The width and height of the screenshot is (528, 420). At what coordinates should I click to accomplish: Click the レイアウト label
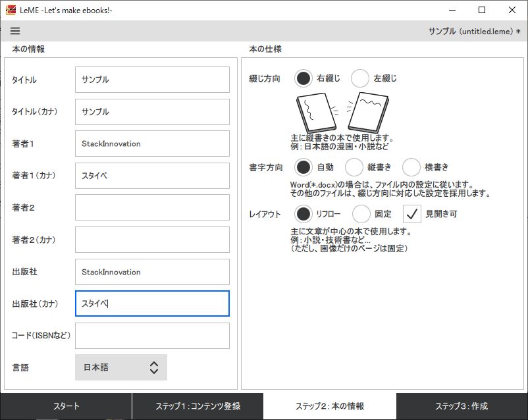(265, 214)
